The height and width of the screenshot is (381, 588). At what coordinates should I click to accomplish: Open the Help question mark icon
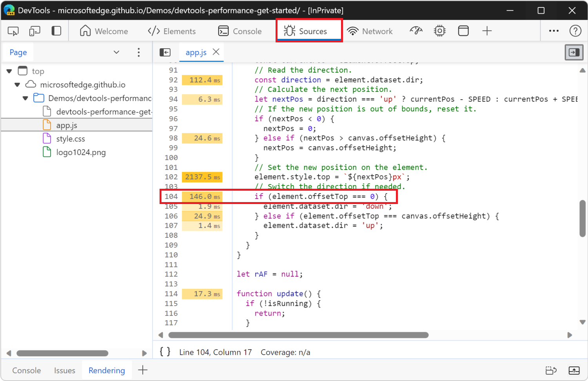point(575,30)
